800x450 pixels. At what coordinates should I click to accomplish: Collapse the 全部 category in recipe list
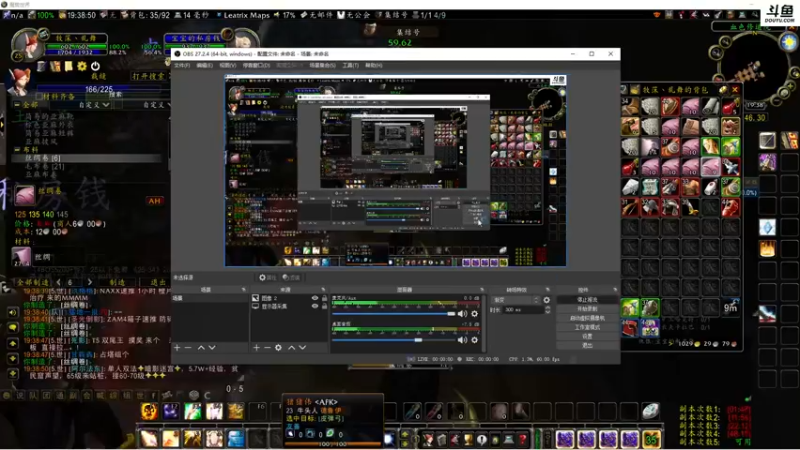pos(17,105)
